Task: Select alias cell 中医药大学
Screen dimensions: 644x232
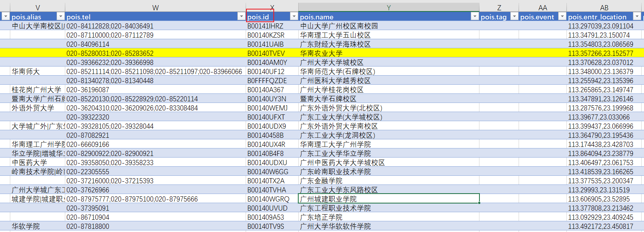Action: tap(38, 162)
